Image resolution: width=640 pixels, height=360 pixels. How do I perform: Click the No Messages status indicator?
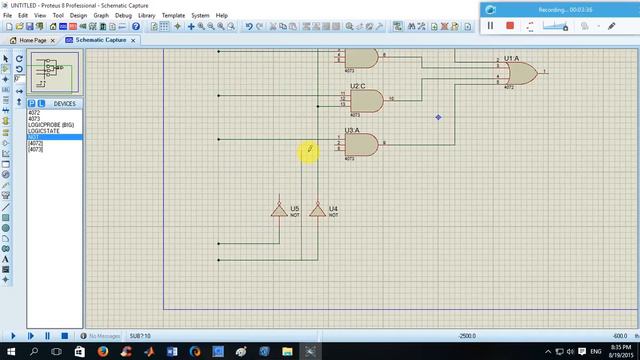(100, 336)
